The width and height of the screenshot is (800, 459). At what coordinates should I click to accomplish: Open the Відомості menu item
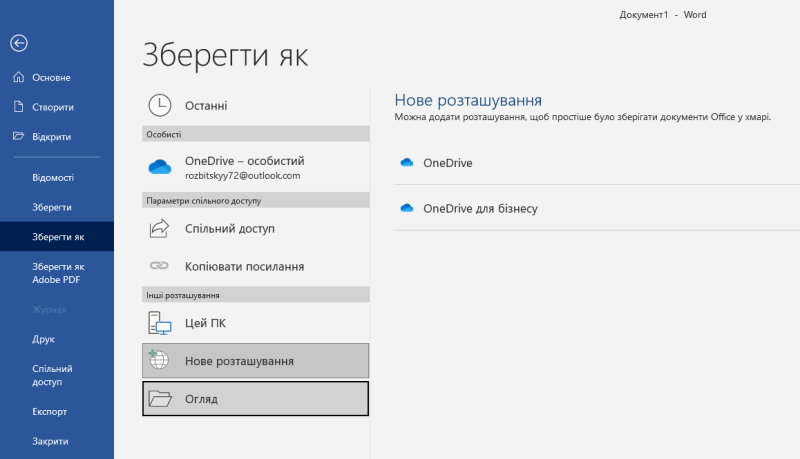pos(52,177)
